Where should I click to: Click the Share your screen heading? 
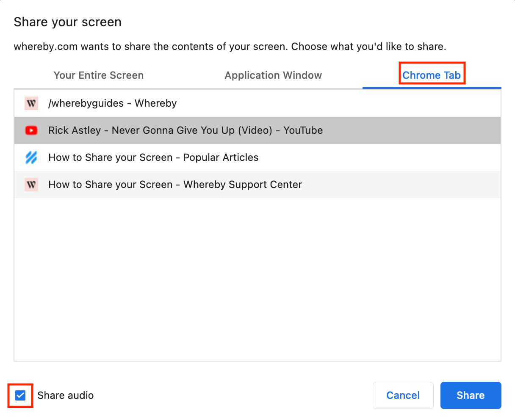pyautogui.click(x=68, y=22)
